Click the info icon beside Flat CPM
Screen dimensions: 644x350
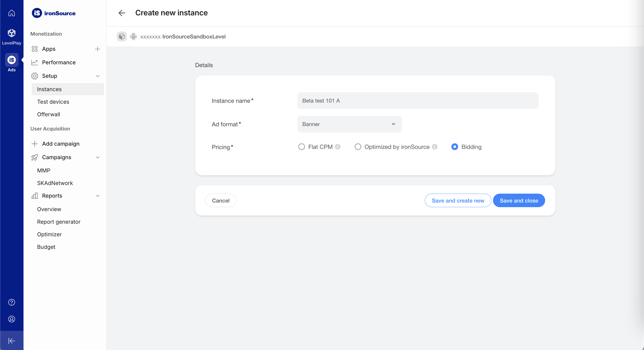338,147
